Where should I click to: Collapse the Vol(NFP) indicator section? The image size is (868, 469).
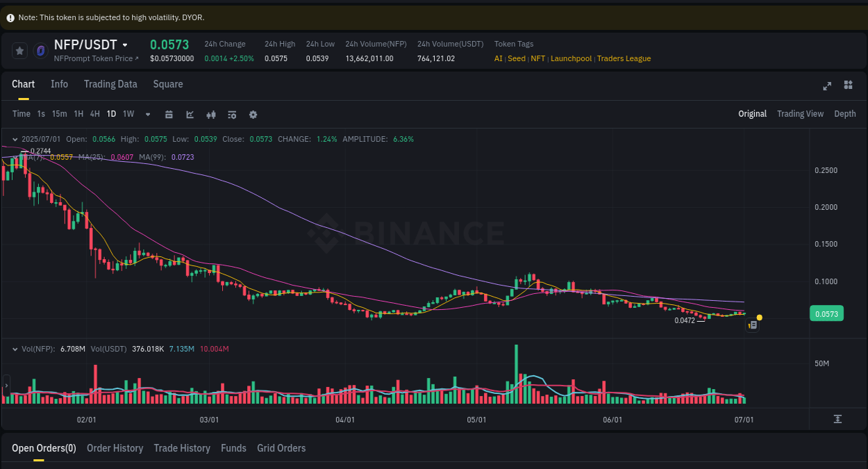pos(15,349)
